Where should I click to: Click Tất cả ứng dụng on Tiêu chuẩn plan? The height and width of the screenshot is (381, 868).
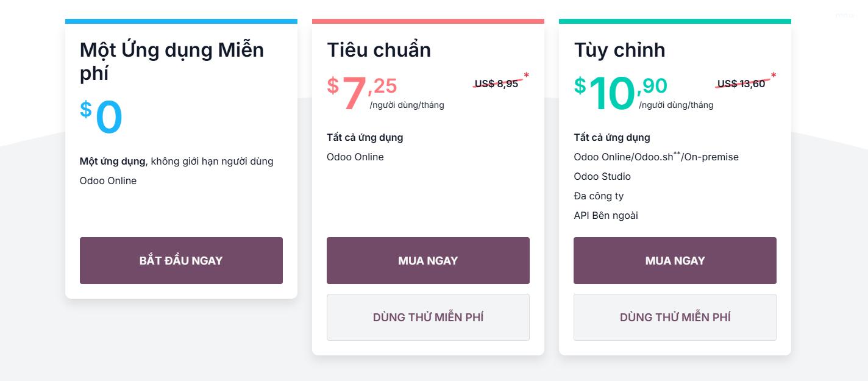(364, 137)
